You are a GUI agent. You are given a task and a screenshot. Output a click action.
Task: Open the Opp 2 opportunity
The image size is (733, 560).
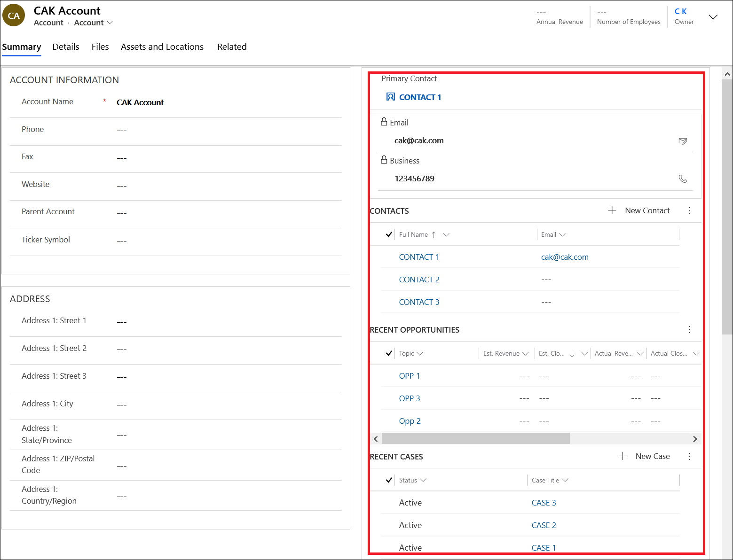(410, 421)
